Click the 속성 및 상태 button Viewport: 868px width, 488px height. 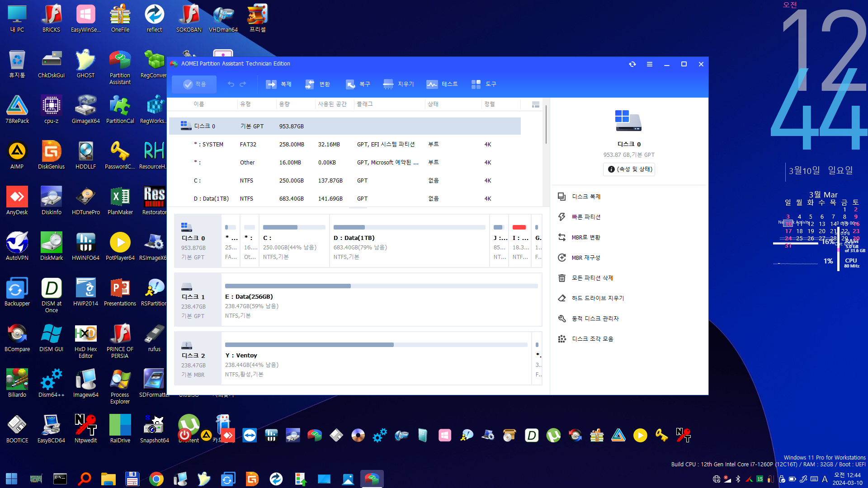point(629,169)
